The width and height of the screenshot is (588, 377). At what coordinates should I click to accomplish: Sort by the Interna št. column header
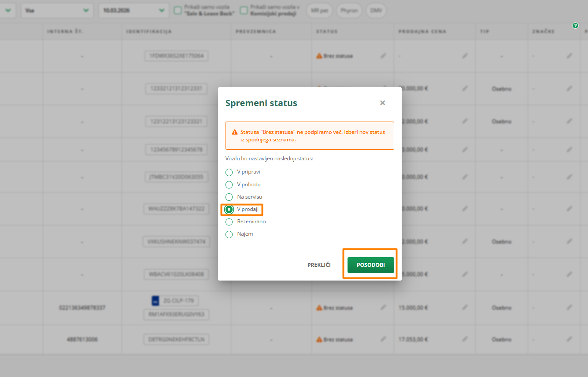pos(66,32)
